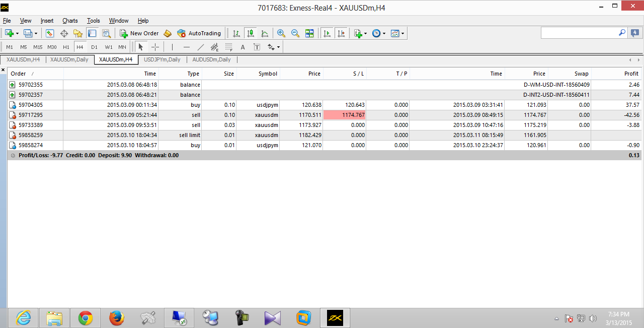The image size is (644, 328).
Task: Select the D1 timeframe button
Action: (94, 47)
